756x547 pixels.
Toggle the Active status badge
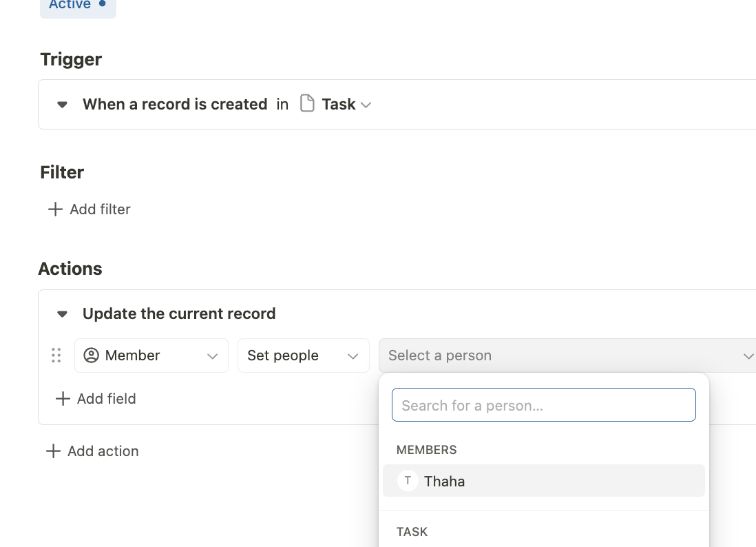pos(77,6)
